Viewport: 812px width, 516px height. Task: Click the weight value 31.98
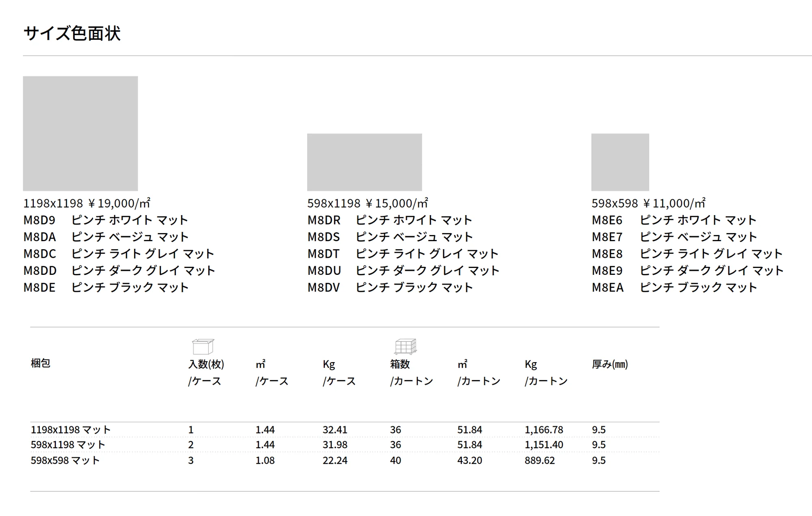(x=335, y=445)
